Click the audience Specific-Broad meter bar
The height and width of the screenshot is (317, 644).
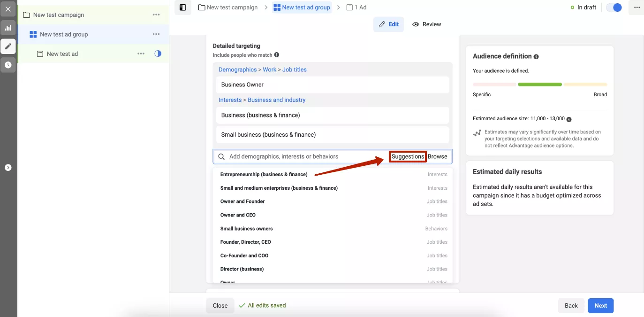[x=540, y=85]
